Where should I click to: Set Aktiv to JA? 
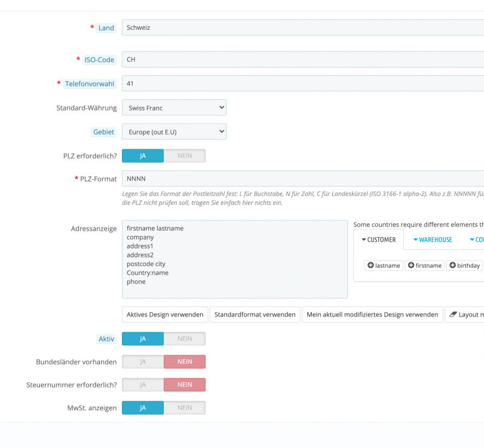143,339
